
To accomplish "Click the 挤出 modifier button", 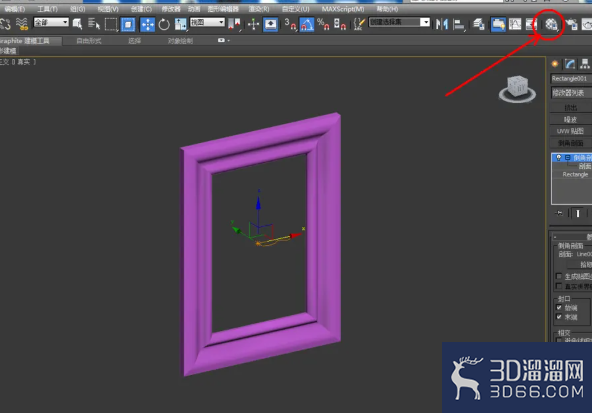I will click(570, 108).
